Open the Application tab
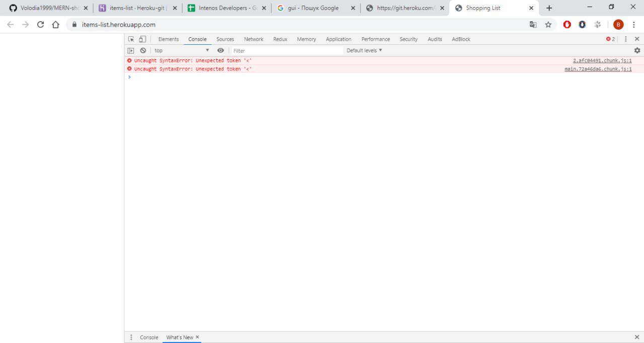 click(339, 39)
